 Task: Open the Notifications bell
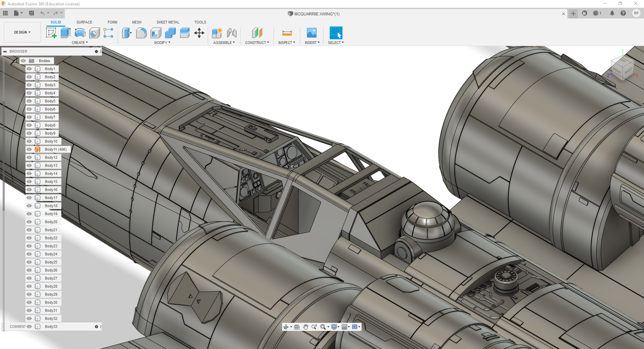(612, 13)
